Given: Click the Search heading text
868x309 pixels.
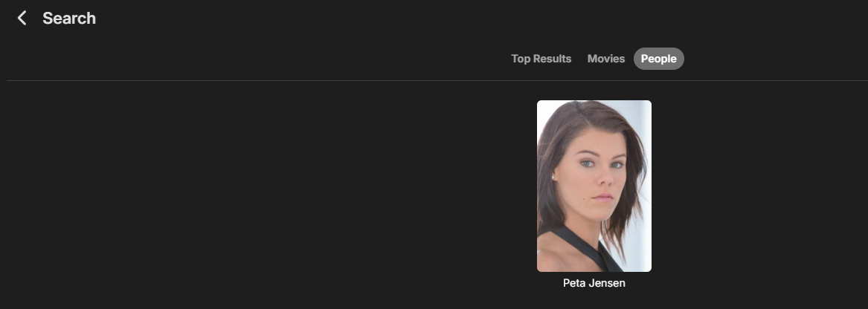Looking at the screenshot, I should pyautogui.click(x=69, y=18).
